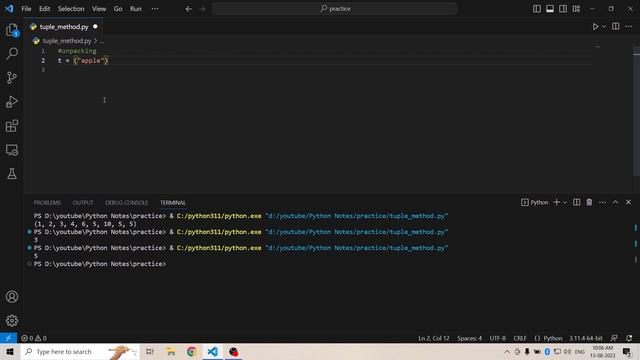Kill the terminal with trash icon
The width and height of the screenshot is (640, 360).
tap(589, 202)
